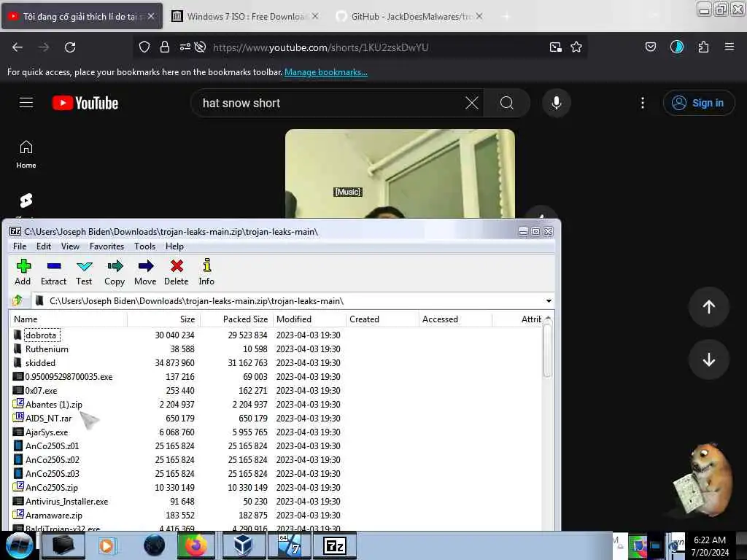Open the File menu in 7-Zip

point(20,246)
